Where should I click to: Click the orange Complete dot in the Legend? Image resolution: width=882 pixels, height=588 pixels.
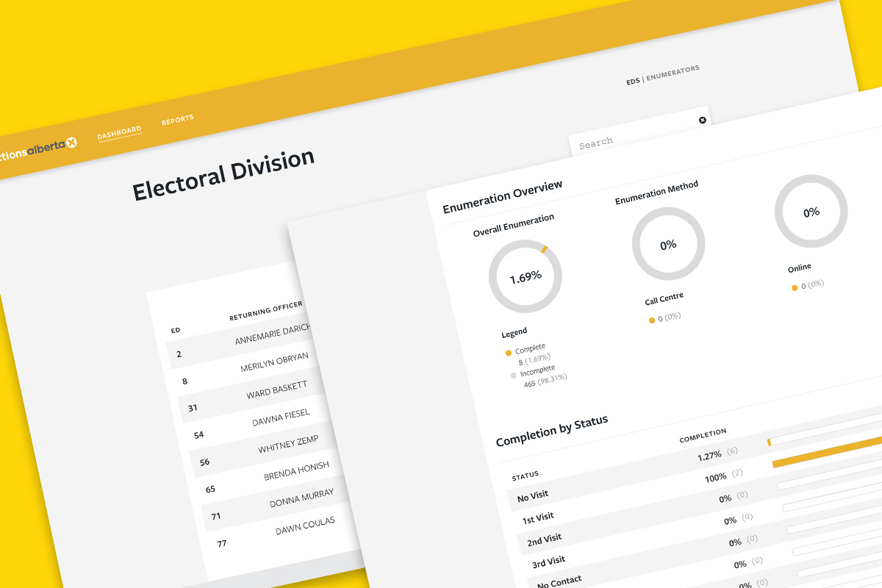click(507, 353)
